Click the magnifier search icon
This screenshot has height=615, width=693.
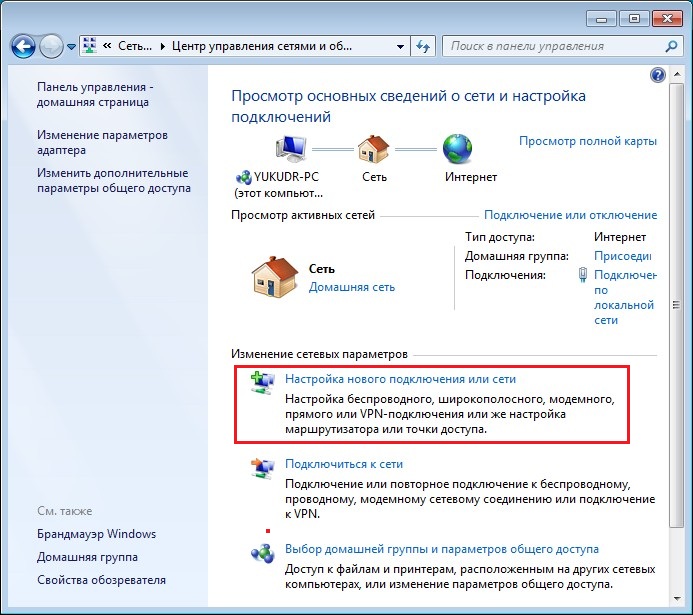pos(671,46)
